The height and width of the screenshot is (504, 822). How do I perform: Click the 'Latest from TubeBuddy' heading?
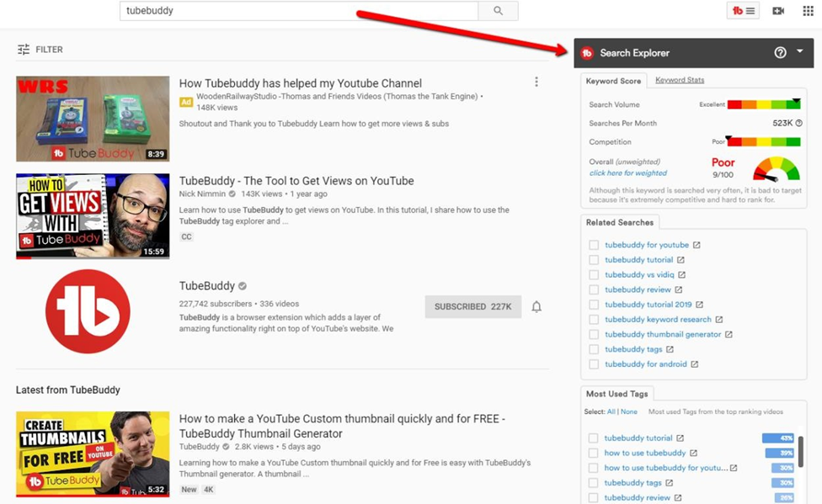[x=67, y=390]
